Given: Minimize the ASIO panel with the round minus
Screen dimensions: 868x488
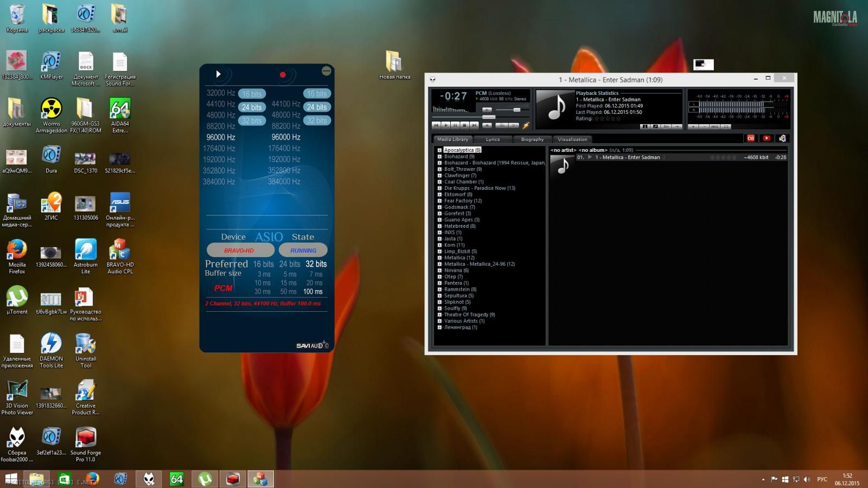Looking at the screenshot, I should 326,70.
